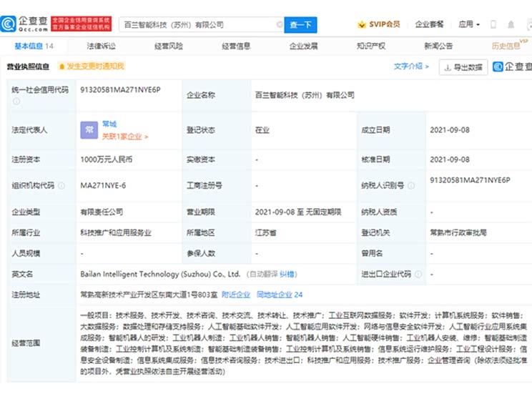The width and height of the screenshot is (532, 399).
Task: Clear the search box with the X icon
Action: tap(279, 24)
